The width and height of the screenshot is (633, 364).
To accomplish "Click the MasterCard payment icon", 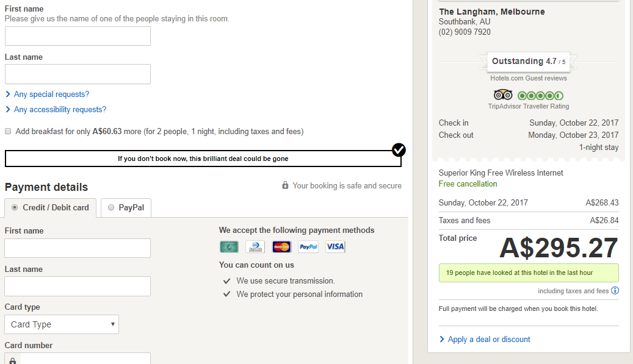I will [281, 247].
